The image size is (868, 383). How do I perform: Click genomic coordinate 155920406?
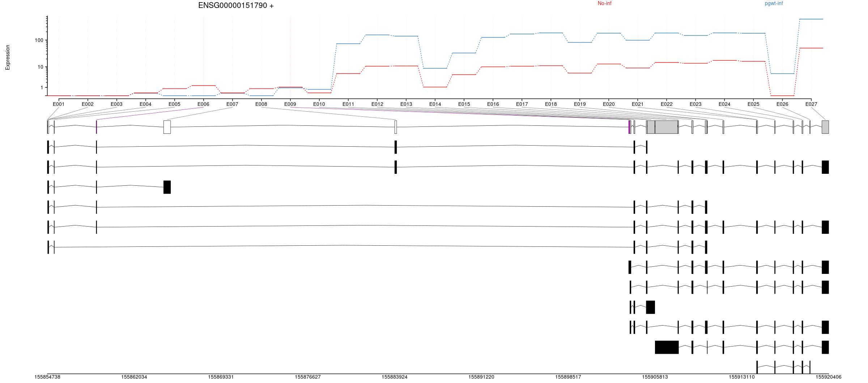point(829,377)
